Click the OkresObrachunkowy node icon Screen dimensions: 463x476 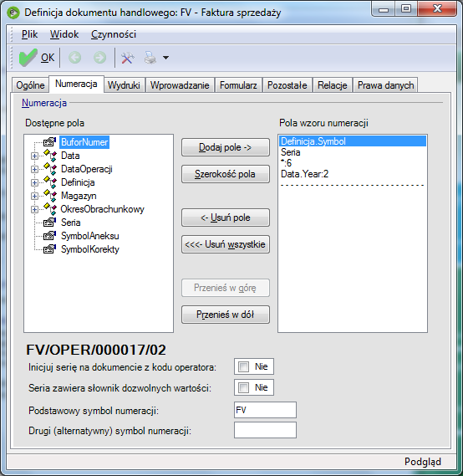49,209
